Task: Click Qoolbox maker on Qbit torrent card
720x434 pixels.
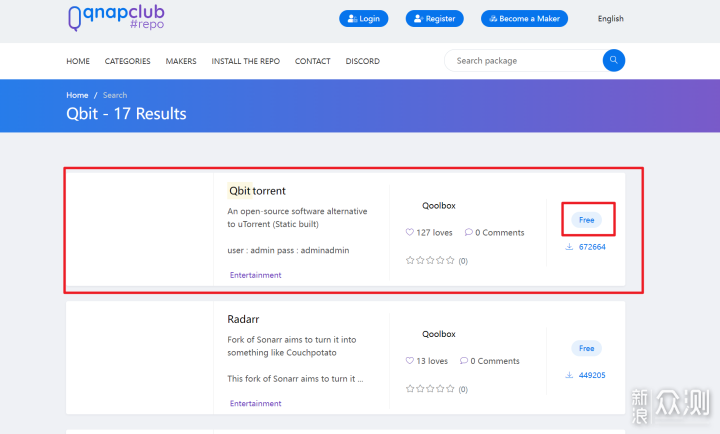Action: 439,205
